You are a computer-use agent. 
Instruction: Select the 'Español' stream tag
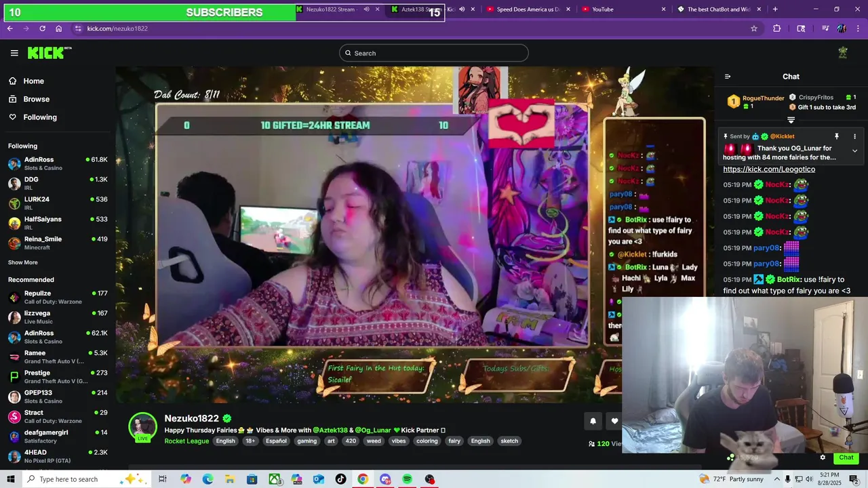(276, 441)
